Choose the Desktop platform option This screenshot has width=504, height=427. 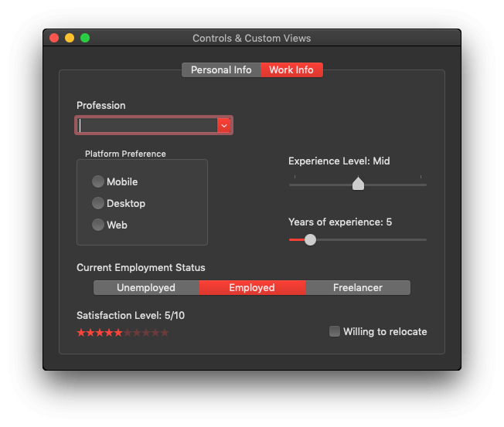(x=98, y=203)
